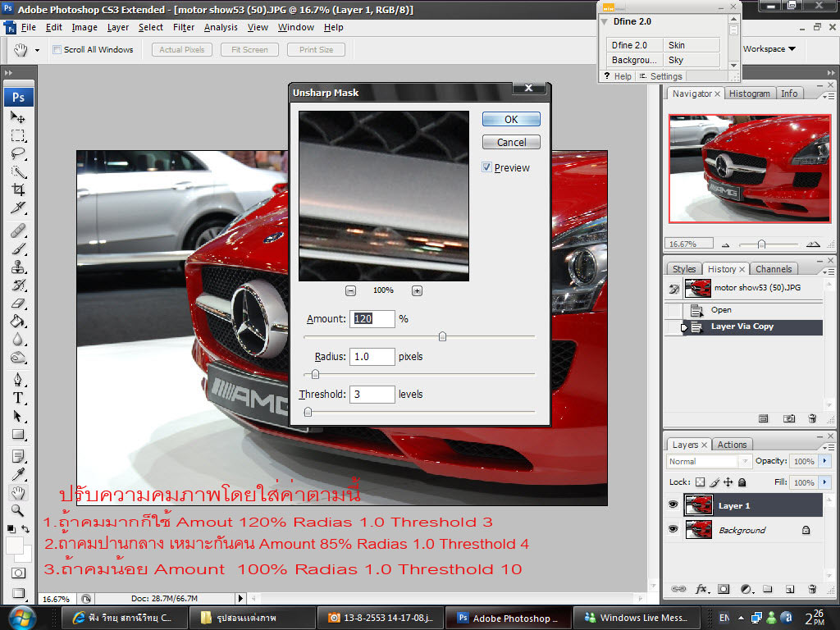Viewport: 840px width, 630px height.
Task: Click the Navigator preview thumbnail
Action: click(x=750, y=168)
